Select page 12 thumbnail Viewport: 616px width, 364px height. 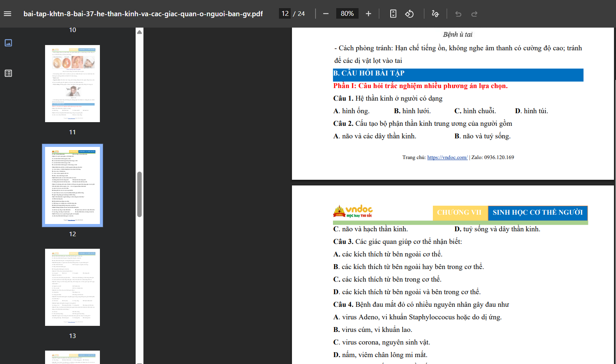[72, 185]
